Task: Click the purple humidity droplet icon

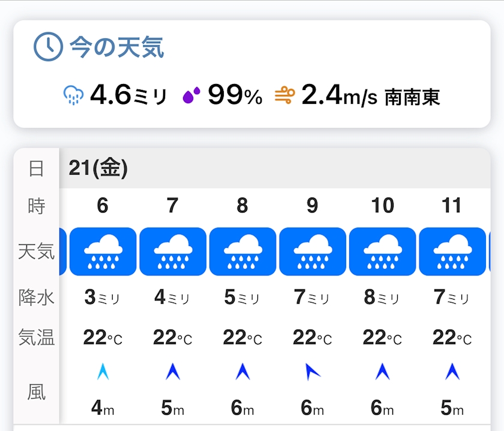Action: point(191,95)
